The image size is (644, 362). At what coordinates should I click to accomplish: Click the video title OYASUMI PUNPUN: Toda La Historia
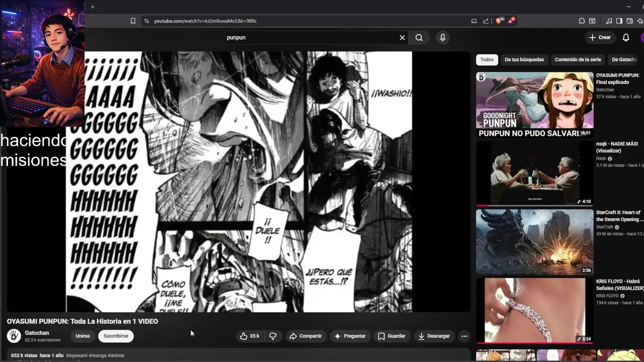(83, 321)
